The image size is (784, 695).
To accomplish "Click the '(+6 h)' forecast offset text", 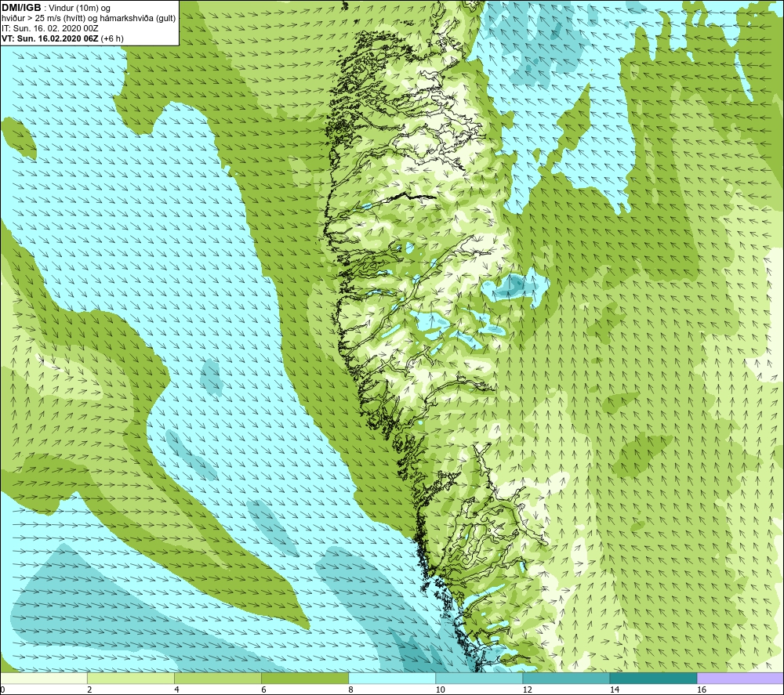I will [x=112, y=38].
